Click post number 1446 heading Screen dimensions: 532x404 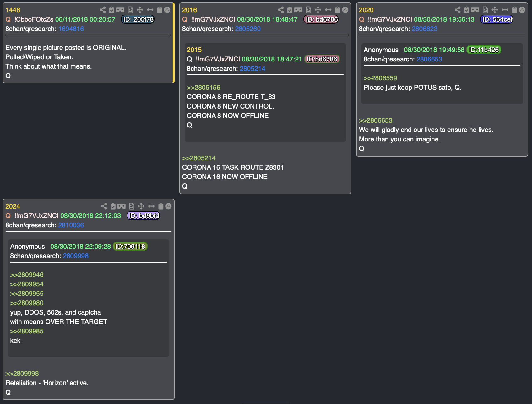(x=13, y=10)
